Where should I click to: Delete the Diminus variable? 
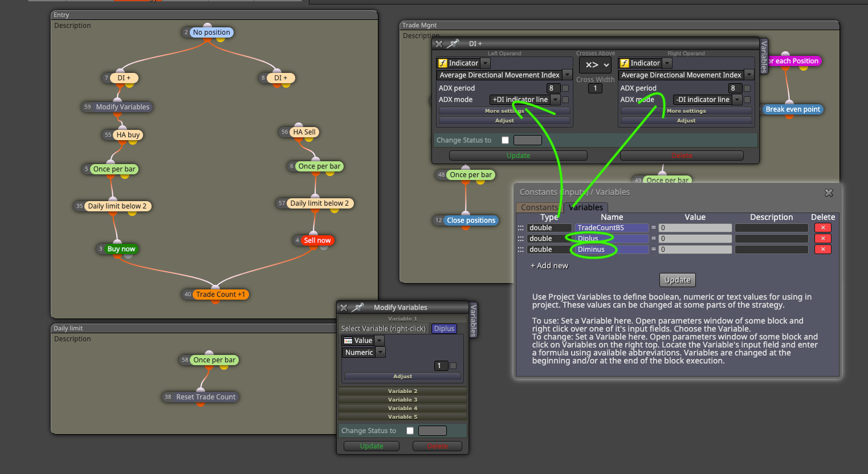coord(822,250)
